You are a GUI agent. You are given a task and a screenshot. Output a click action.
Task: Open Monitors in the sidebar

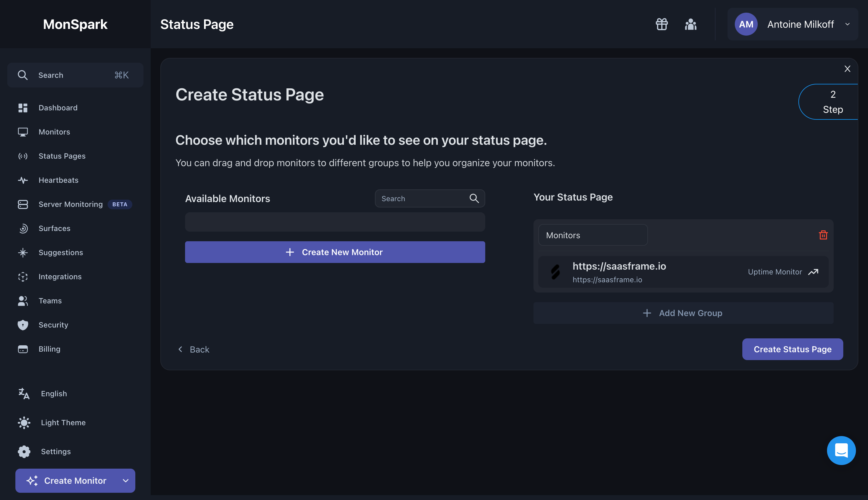click(x=54, y=132)
